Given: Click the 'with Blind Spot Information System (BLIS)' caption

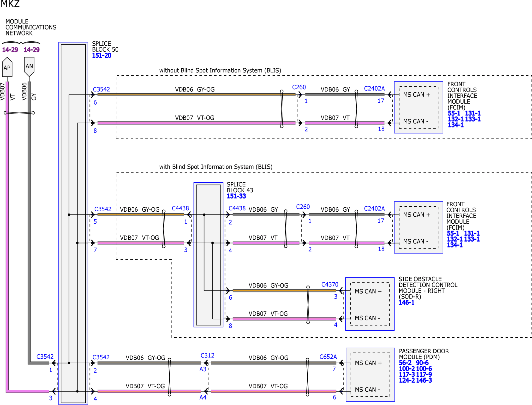Looking at the screenshot, I should (x=216, y=167).
